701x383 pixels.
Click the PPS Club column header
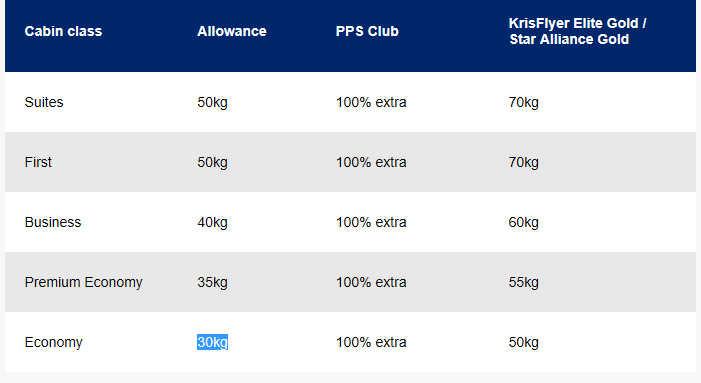click(x=367, y=31)
